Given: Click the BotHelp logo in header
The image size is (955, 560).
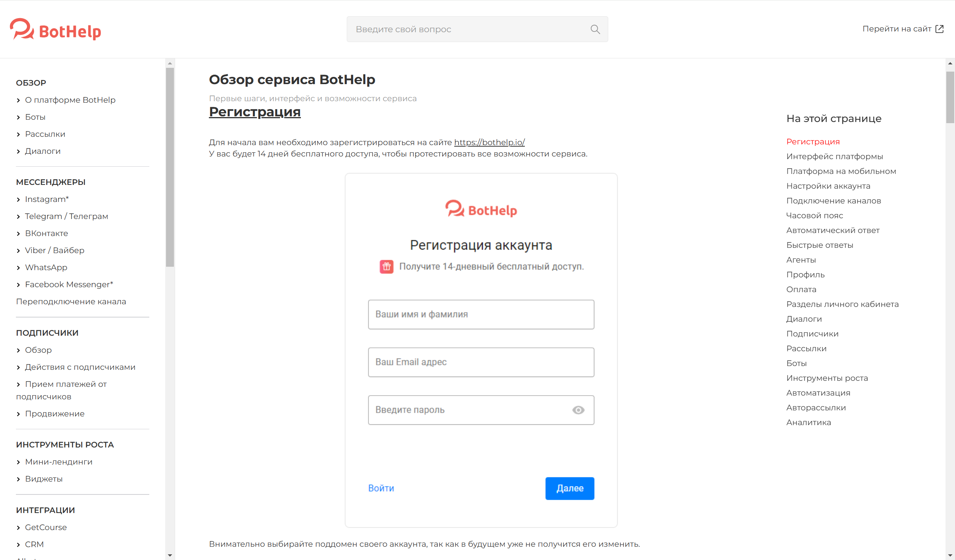Looking at the screenshot, I should pos(55,30).
